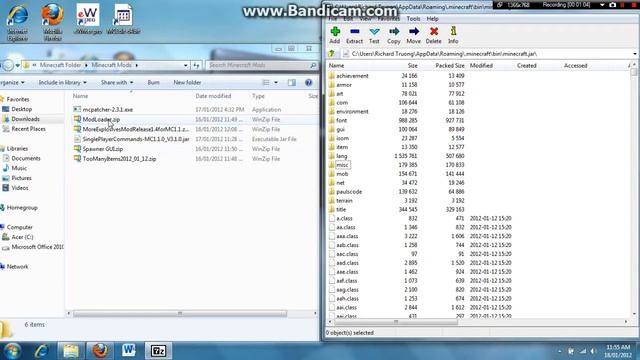Select the font folder in 7-Zip
The image size is (640, 360).
pyautogui.click(x=342, y=120)
